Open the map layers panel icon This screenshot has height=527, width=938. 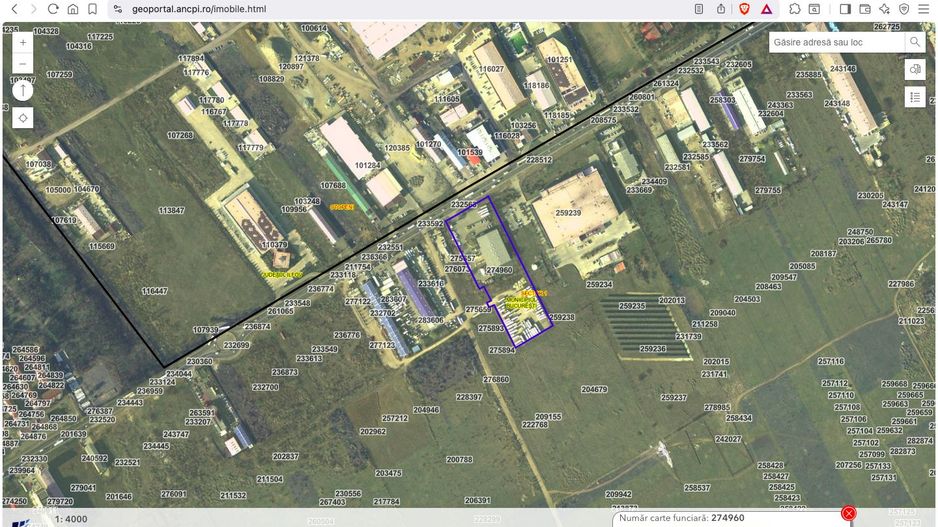pos(914,69)
